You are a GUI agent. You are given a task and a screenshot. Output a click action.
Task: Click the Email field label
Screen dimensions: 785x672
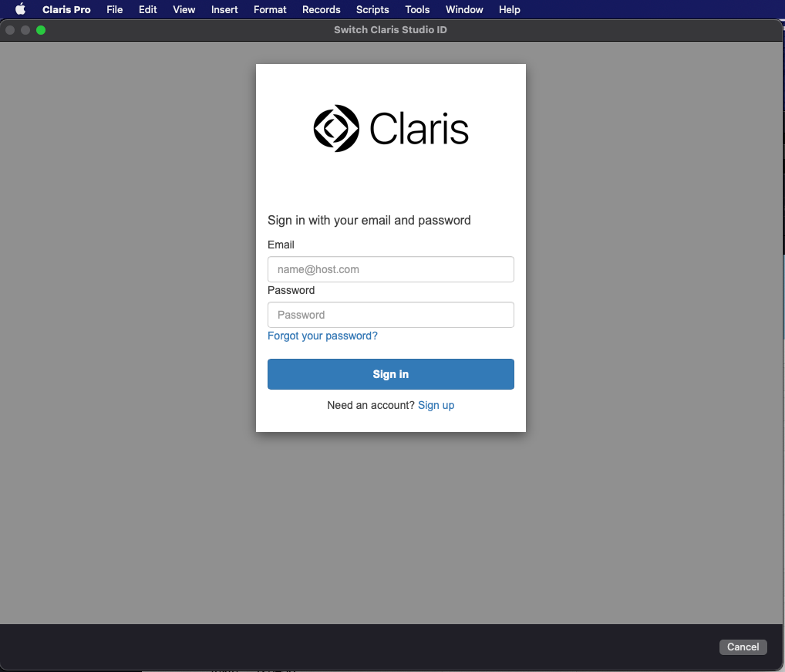point(281,245)
